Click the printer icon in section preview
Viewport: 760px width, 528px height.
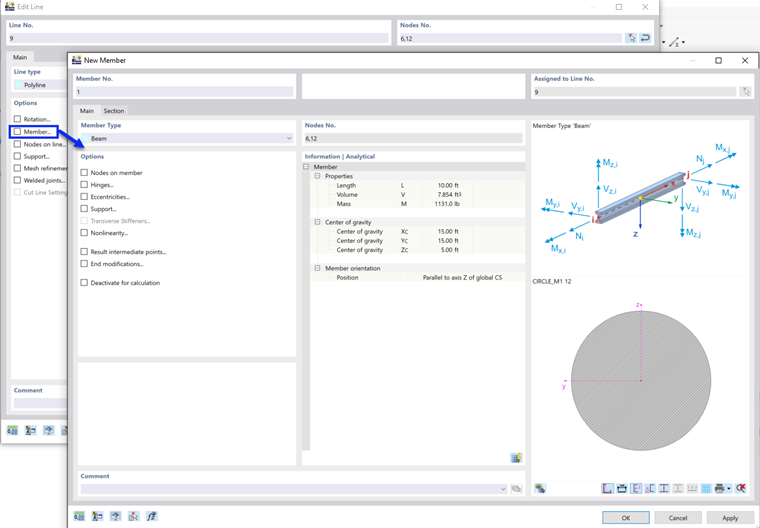pyautogui.click(x=719, y=488)
